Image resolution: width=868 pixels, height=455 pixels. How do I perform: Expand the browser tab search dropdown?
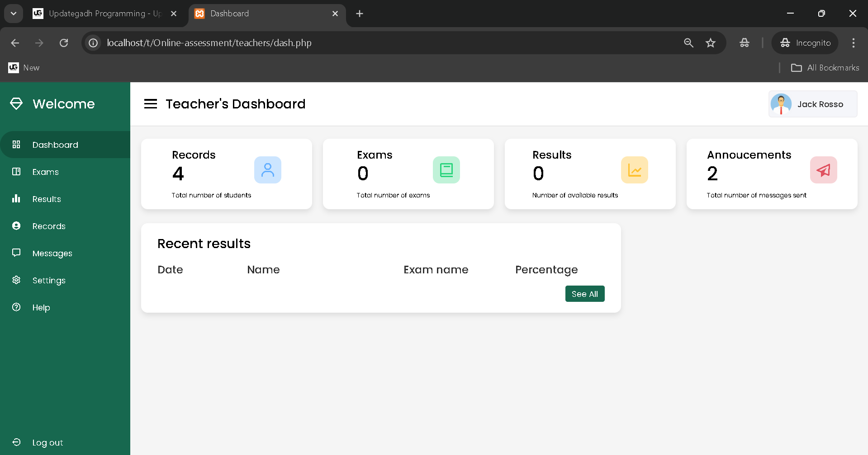(x=14, y=14)
